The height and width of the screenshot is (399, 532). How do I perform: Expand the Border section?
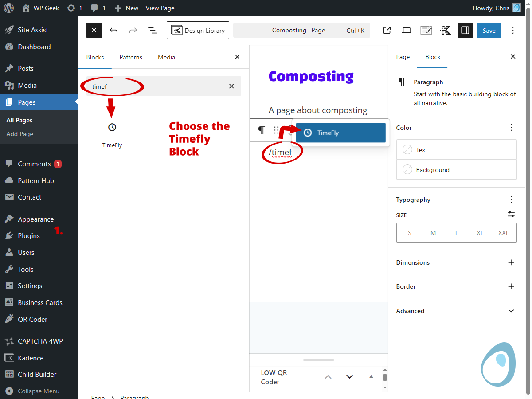pos(511,286)
